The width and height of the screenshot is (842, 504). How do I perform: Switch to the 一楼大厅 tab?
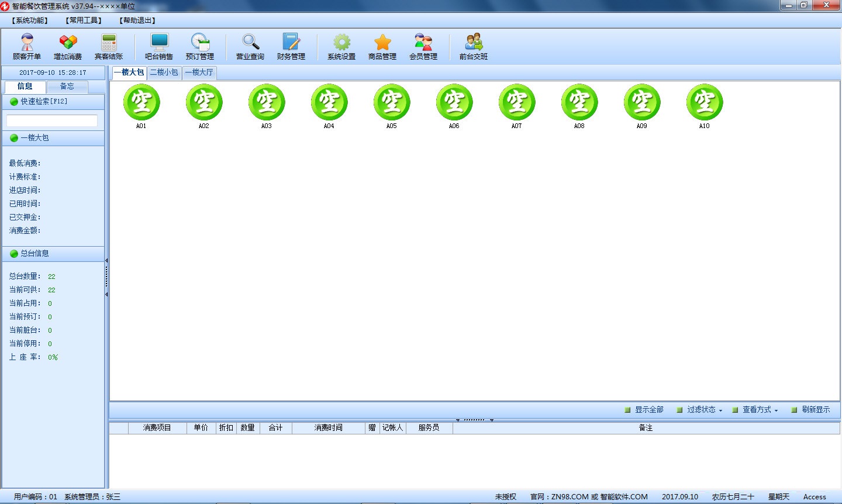click(199, 73)
